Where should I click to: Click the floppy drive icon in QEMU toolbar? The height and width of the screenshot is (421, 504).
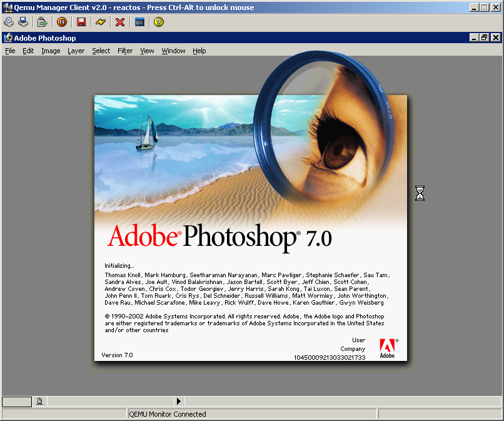pyautogui.click(x=23, y=22)
